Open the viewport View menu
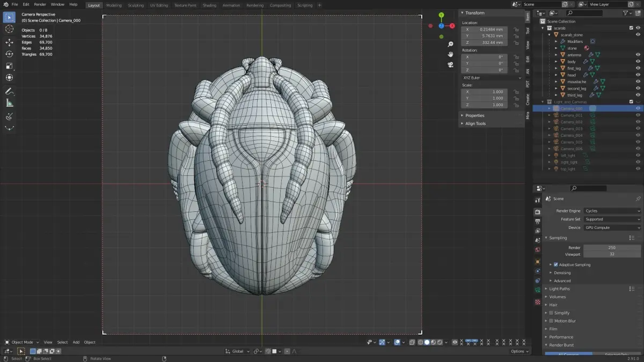The width and height of the screenshot is (644, 362). click(48, 342)
